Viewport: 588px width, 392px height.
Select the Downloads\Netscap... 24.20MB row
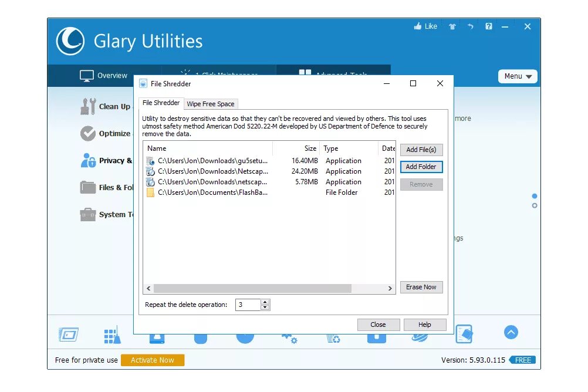269,171
